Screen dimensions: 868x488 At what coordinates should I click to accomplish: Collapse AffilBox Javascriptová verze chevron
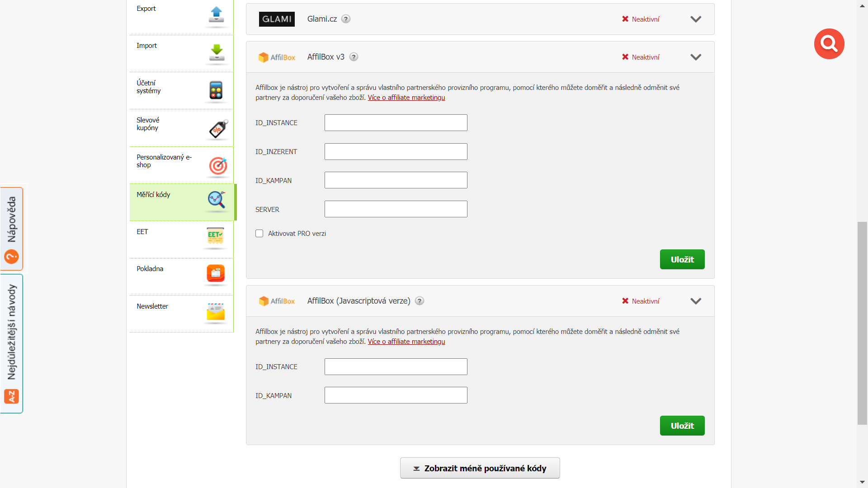[x=696, y=301]
